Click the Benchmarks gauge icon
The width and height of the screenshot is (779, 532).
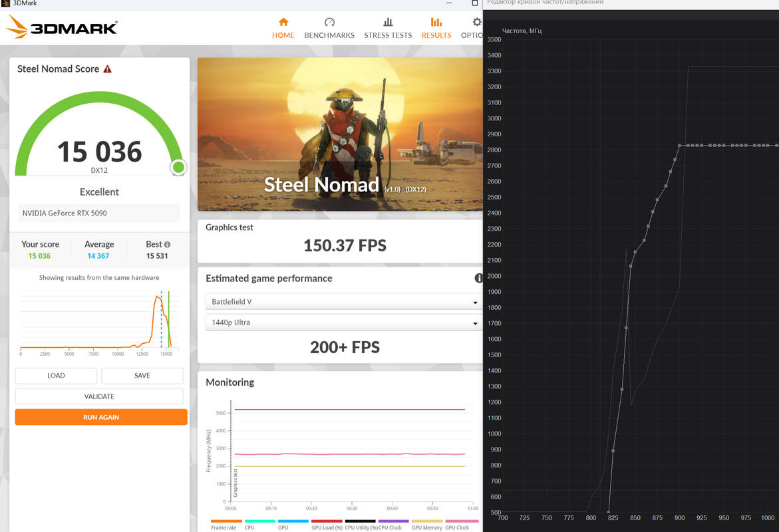329,22
